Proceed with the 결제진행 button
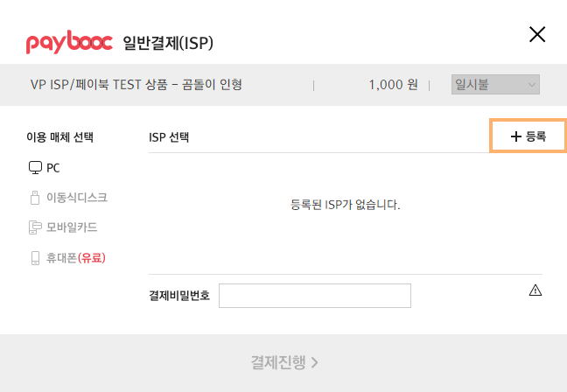The height and width of the screenshot is (392, 567). click(x=283, y=362)
